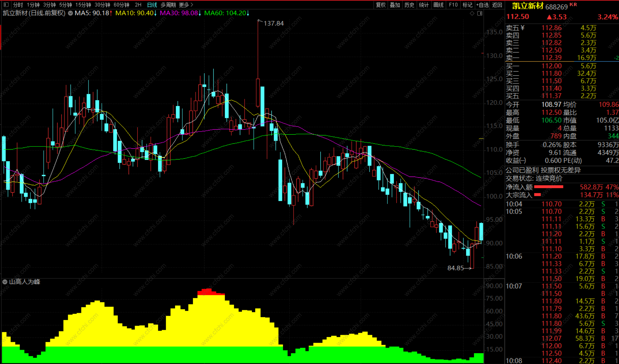
Task: Toggle the 复权 price adjustment option
Action: [380, 5]
